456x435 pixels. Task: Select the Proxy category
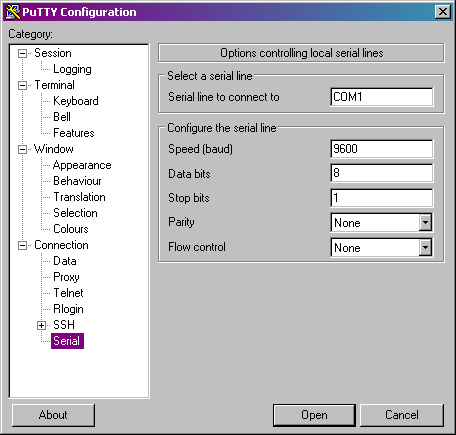[x=66, y=277]
